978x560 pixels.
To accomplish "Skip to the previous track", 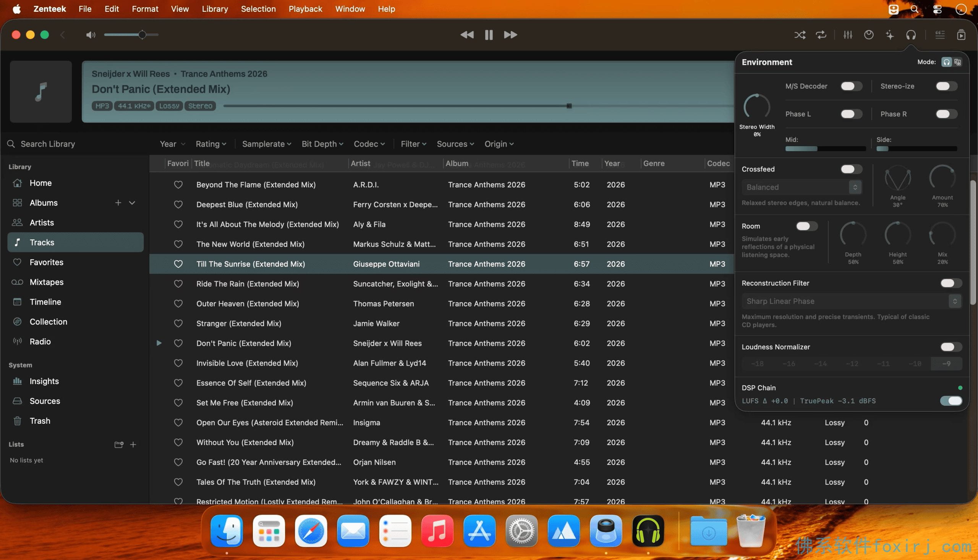I will pyautogui.click(x=467, y=35).
